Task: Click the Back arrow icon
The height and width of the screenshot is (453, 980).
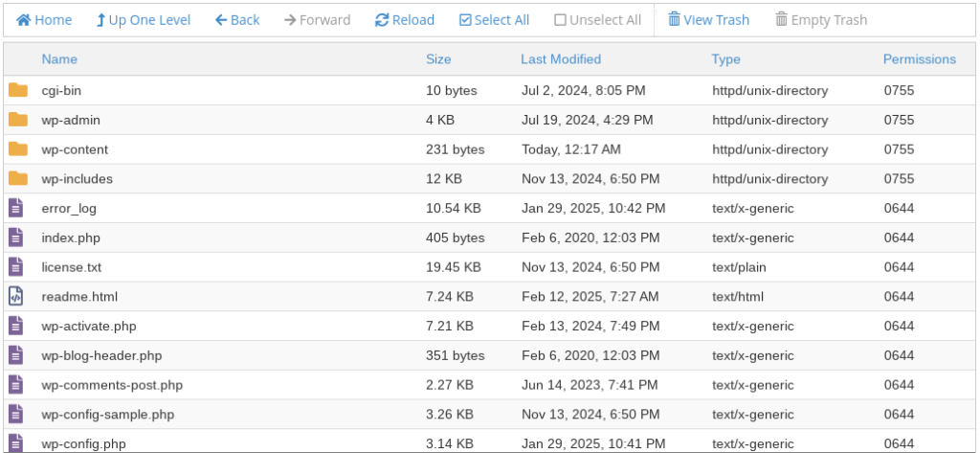Action: pyautogui.click(x=221, y=20)
